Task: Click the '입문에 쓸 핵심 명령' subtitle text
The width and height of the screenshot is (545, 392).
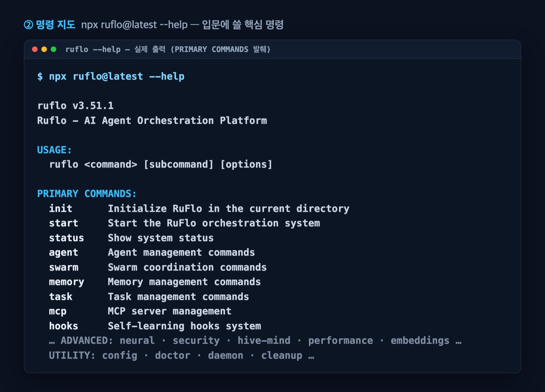Action: 243,25
